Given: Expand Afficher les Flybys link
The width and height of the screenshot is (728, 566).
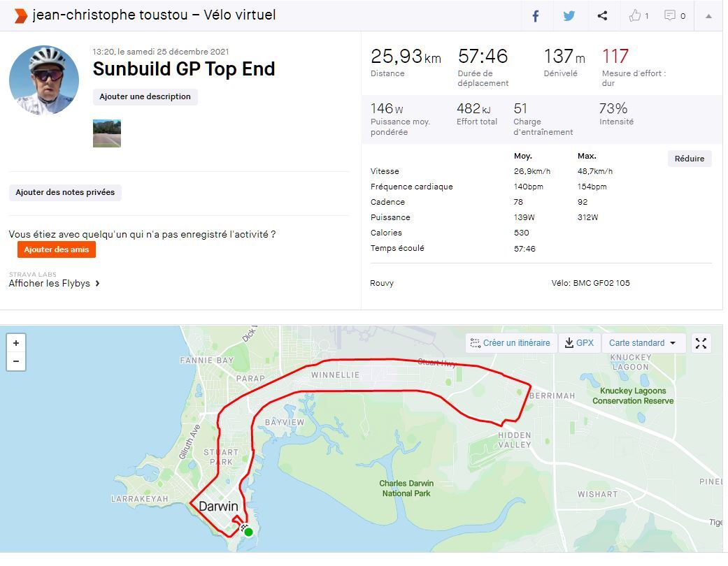Looking at the screenshot, I should [x=54, y=284].
